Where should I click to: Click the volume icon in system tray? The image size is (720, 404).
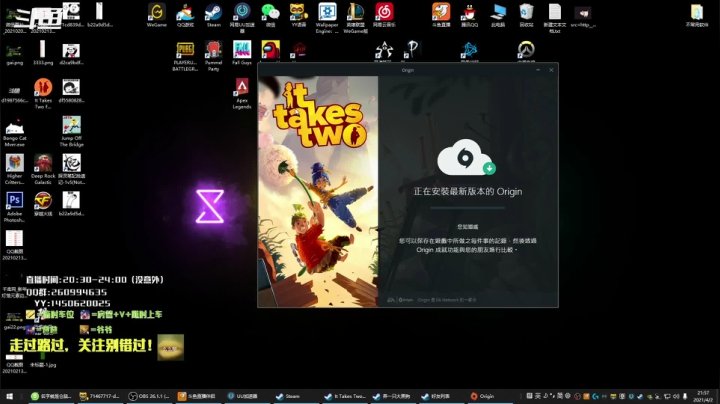[x=676, y=396]
